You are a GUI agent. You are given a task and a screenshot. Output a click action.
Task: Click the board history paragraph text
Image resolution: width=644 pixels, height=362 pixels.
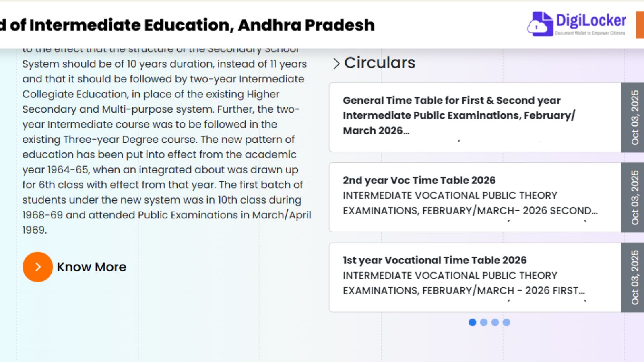point(165,147)
